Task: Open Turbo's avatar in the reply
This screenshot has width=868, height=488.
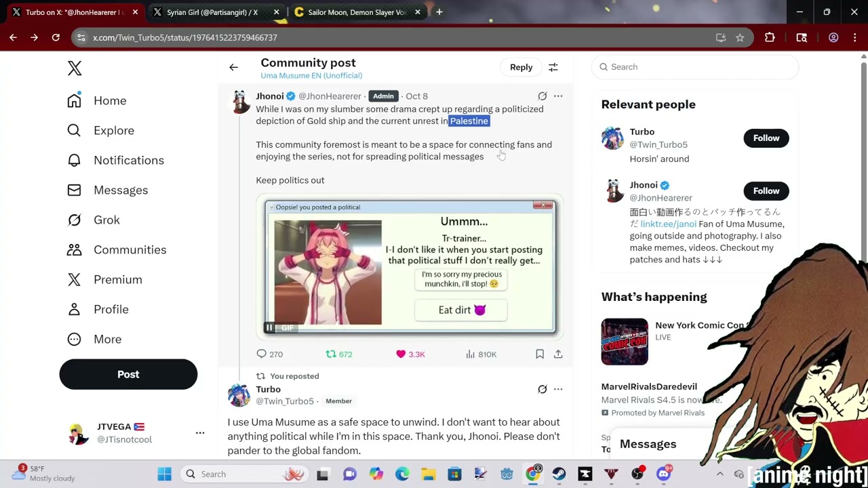Action: tap(239, 395)
